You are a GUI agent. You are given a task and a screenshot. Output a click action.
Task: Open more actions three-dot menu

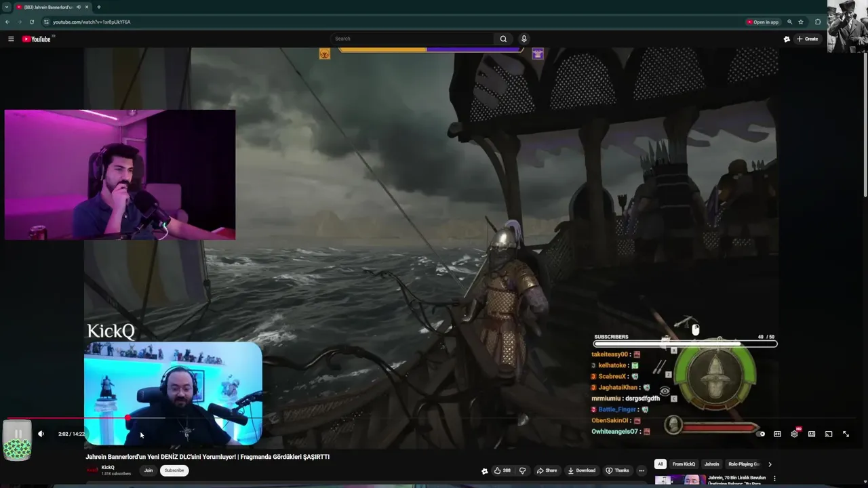642,470
